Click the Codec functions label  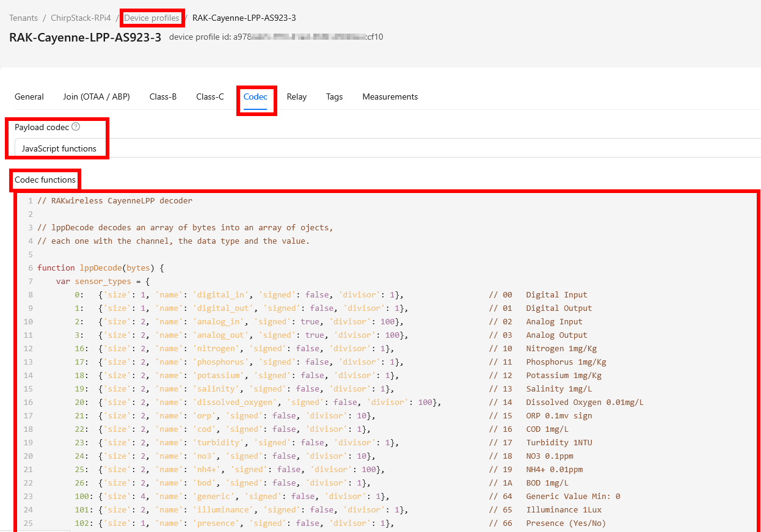(45, 180)
